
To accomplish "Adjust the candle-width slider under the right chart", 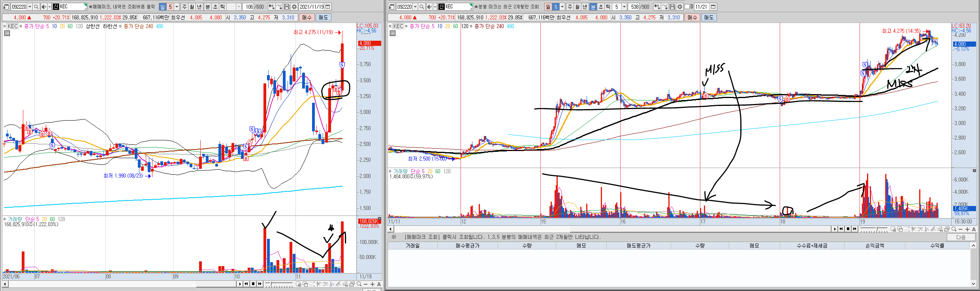I will [877, 229].
